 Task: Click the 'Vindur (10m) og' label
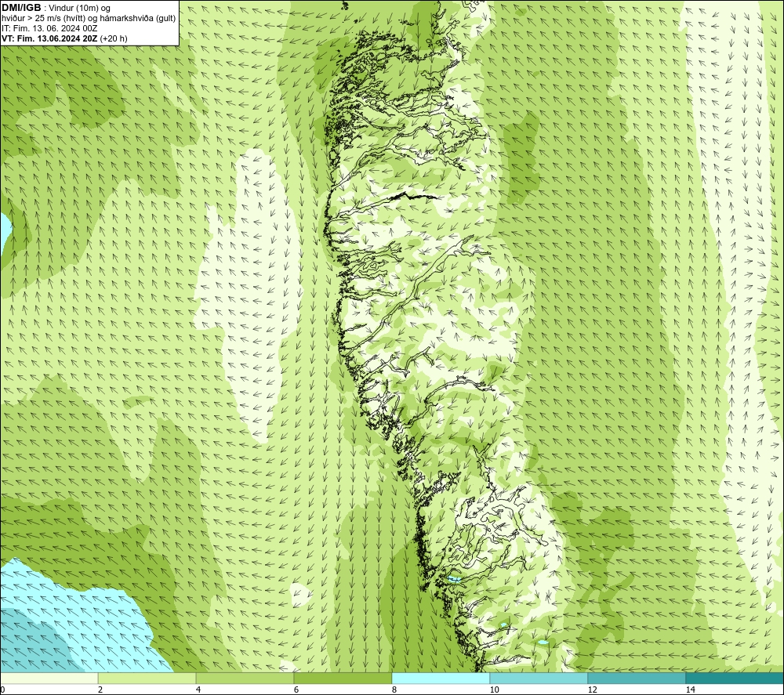tap(79, 8)
